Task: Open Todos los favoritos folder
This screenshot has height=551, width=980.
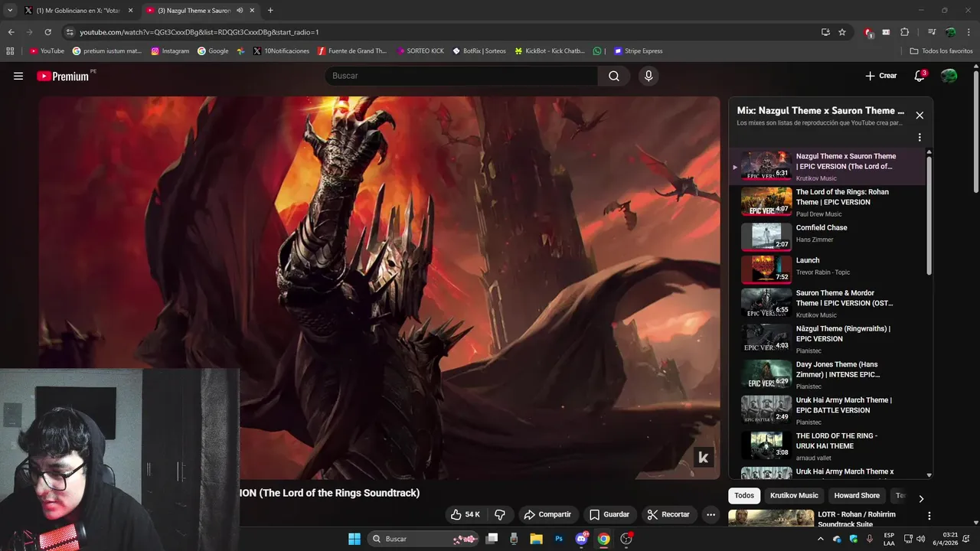Action: 941,51
